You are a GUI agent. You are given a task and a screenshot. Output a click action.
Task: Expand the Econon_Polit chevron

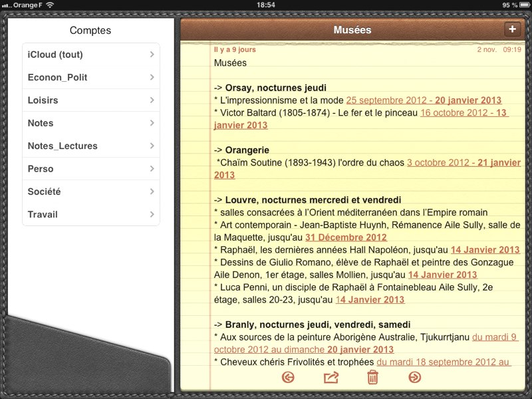(x=152, y=78)
